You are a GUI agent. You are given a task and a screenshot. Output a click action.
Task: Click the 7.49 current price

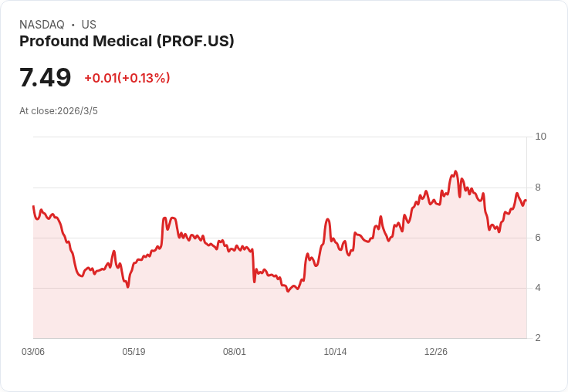point(46,78)
